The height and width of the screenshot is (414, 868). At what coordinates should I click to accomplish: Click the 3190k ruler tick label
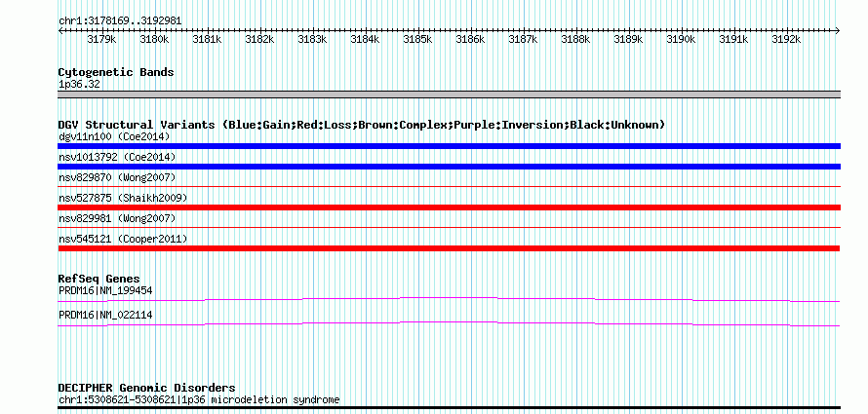click(x=681, y=39)
